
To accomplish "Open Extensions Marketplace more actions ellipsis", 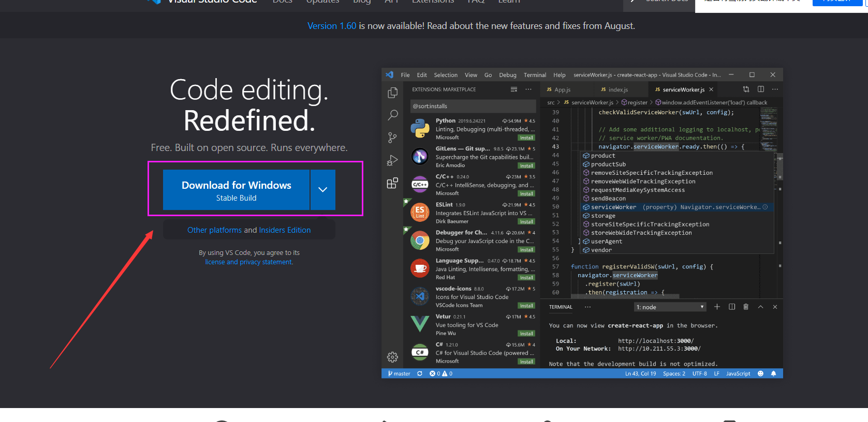I will point(528,89).
